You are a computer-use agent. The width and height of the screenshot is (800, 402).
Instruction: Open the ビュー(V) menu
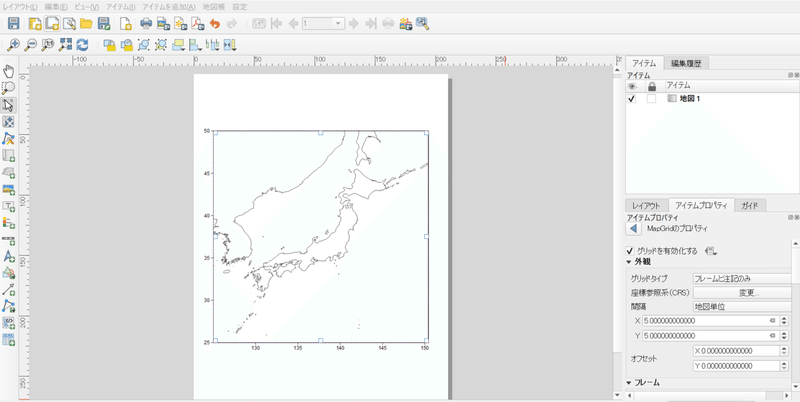[87, 7]
